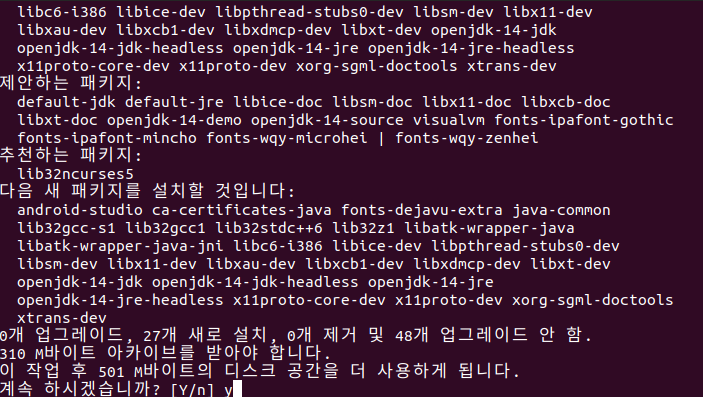The height and width of the screenshot is (397, 703).
Task: Click the '310 M바이트 아카이브를 받아야 합니다' line
Action: 165,353
